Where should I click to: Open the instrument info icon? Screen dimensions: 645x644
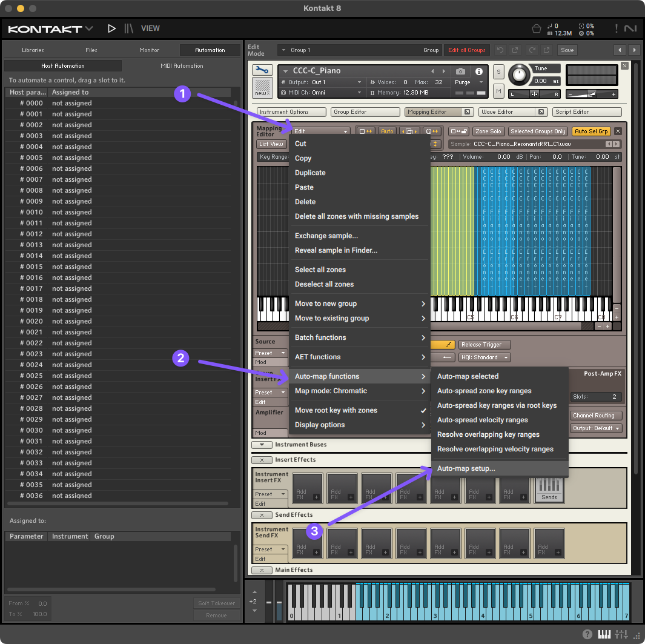(x=478, y=71)
